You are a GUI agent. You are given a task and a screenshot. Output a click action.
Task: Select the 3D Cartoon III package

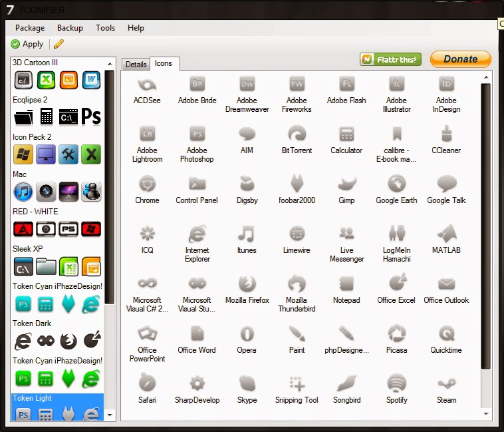[58, 75]
